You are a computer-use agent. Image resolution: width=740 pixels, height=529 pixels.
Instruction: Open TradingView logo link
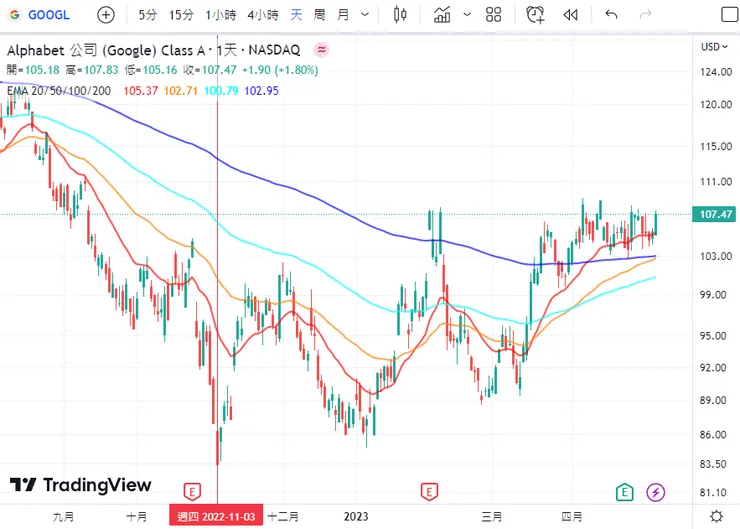coord(81,485)
